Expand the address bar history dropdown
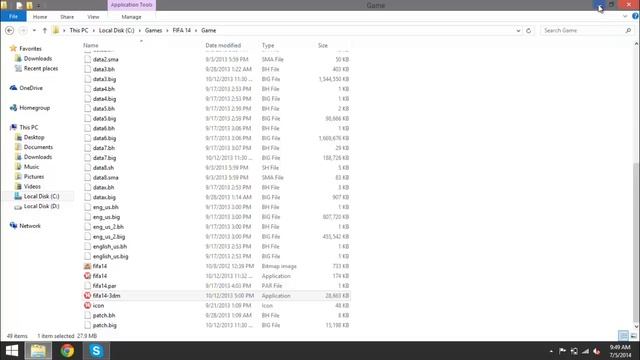Screen dimensions: 640x360 coord(518,31)
